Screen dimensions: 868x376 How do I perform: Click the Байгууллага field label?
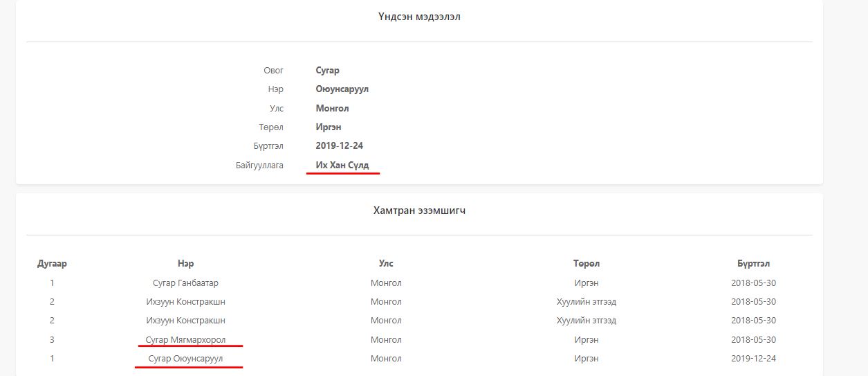[x=259, y=165]
